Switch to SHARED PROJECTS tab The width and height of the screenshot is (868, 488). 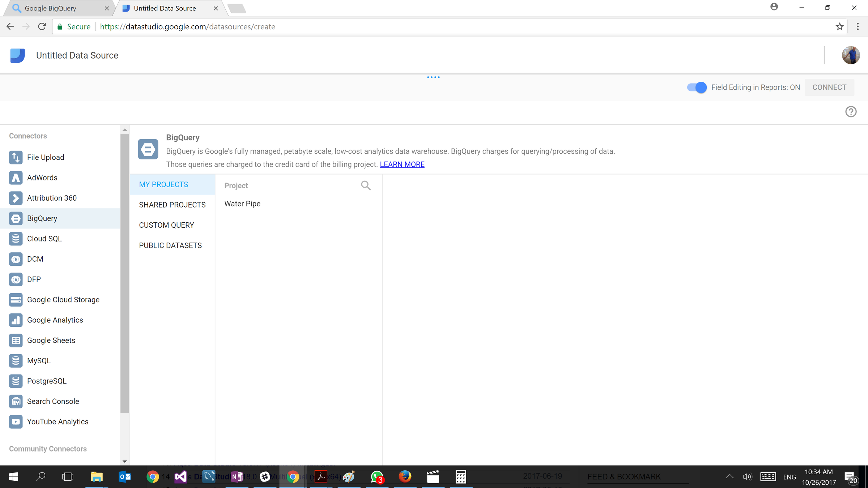[173, 205]
